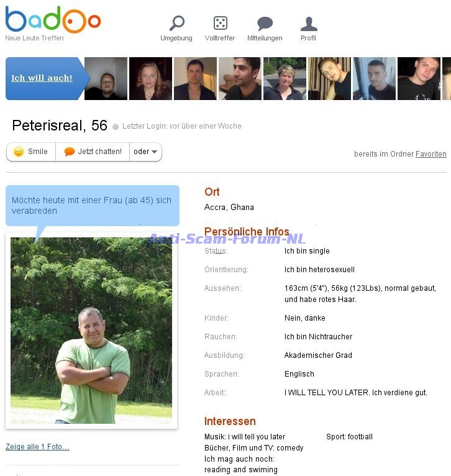Click the 'Umgebung' menu label
The height and width of the screenshot is (476, 451).
[176, 39]
